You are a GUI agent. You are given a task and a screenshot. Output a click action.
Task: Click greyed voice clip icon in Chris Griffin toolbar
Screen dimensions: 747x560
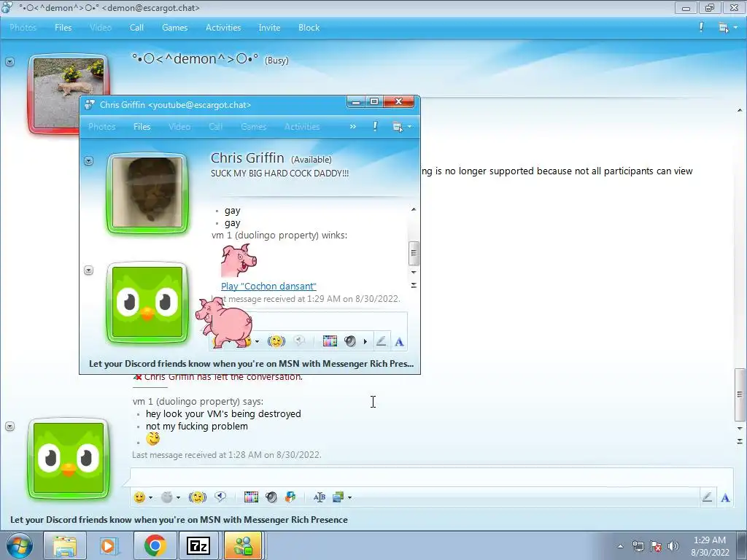coord(299,341)
